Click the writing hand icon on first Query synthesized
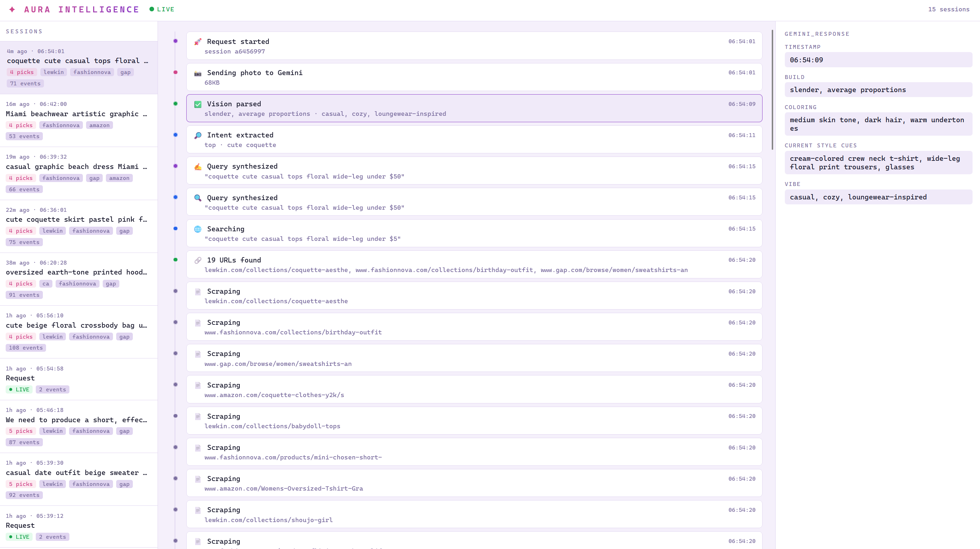This screenshot has width=980, height=549. 198,166
